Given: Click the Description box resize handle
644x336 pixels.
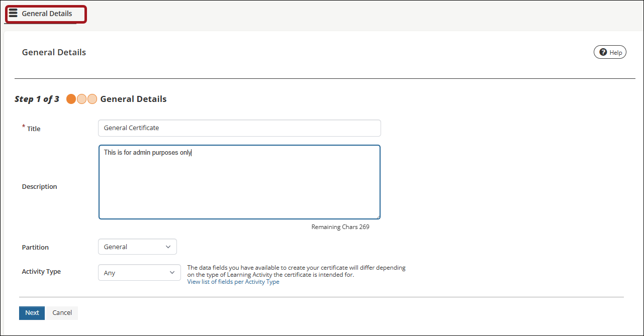Looking at the screenshot, I should point(378,216).
